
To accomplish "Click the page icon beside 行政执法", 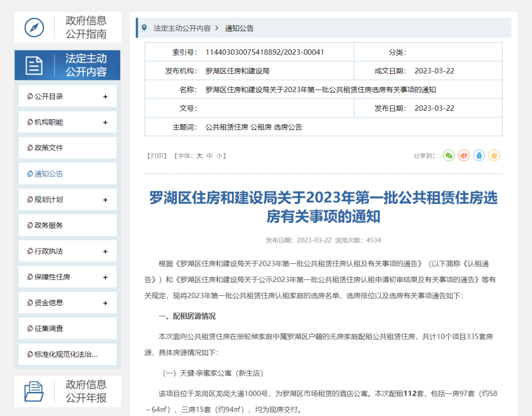I will click(x=30, y=251).
